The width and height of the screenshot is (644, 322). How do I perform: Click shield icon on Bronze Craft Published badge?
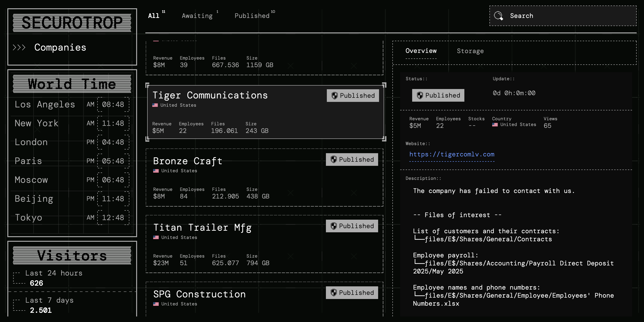coord(333,159)
